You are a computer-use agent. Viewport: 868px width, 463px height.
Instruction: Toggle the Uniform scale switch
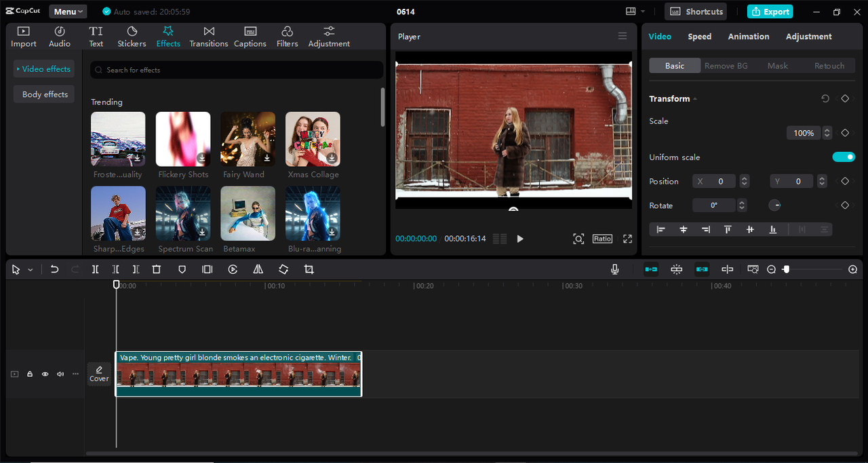(844, 157)
